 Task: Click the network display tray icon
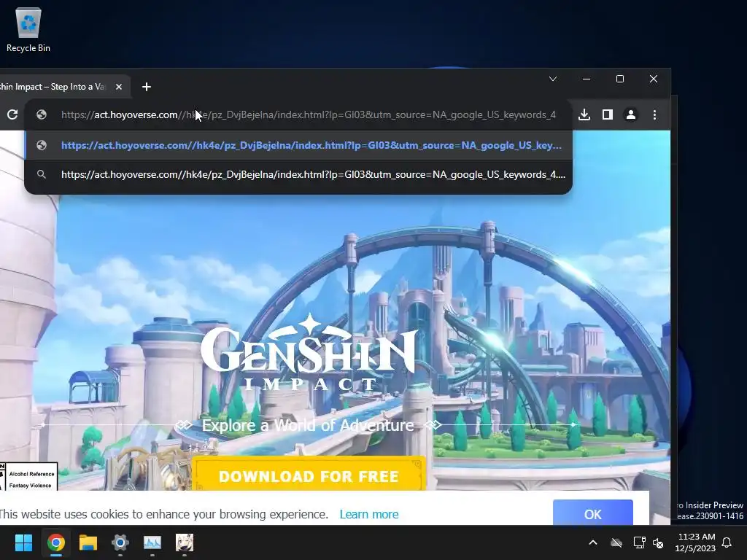[x=639, y=542]
